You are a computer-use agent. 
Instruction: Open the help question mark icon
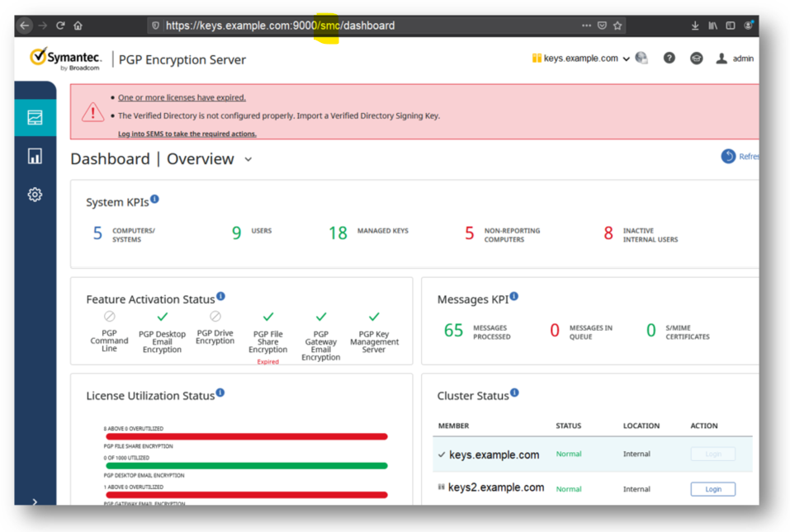tap(669, 58)
